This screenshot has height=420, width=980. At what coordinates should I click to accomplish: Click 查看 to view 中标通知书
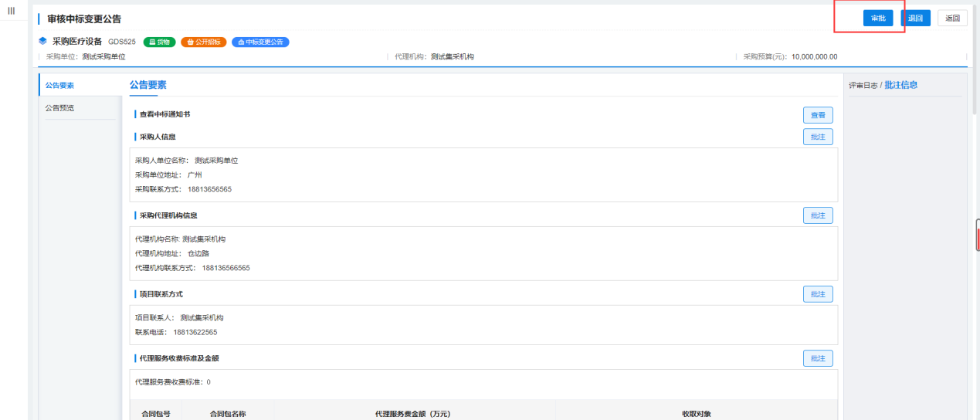(x=818, y=115)
